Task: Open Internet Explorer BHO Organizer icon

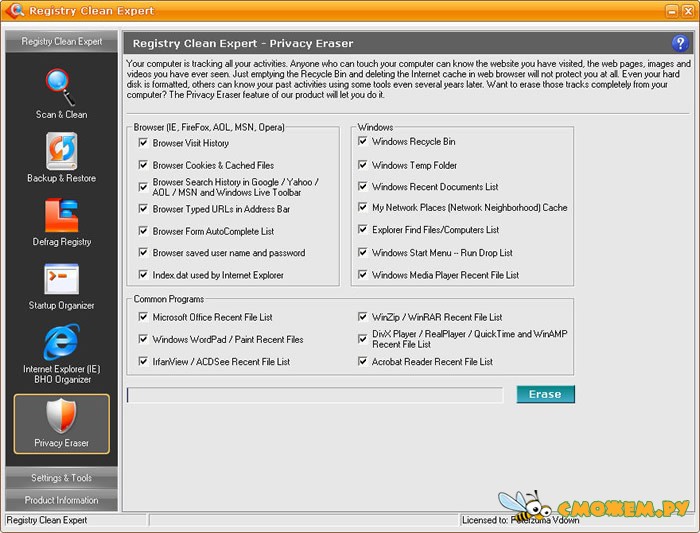Action: tap(62, 342)
